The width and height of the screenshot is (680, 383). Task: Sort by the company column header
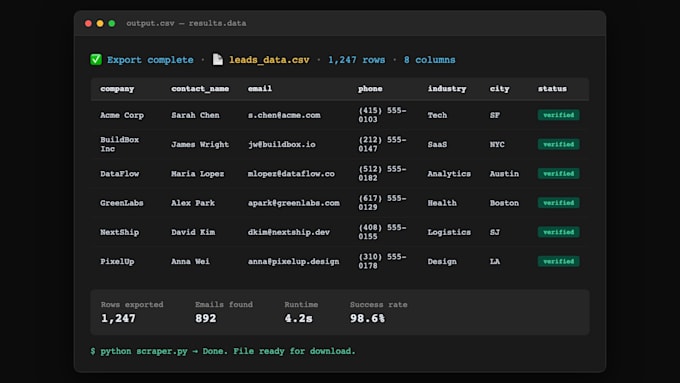(117, 89)
